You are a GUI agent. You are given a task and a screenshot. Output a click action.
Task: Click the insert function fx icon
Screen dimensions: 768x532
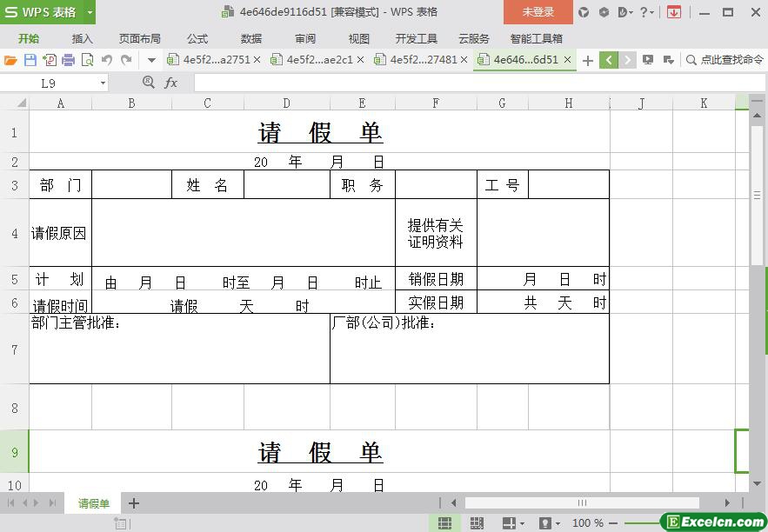171,83
